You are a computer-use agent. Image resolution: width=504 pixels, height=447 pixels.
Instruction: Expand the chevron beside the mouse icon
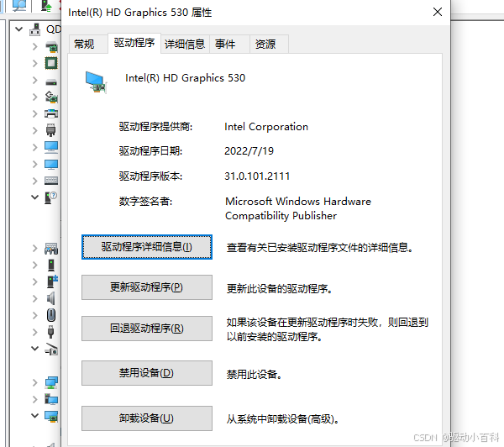point(34,315)
